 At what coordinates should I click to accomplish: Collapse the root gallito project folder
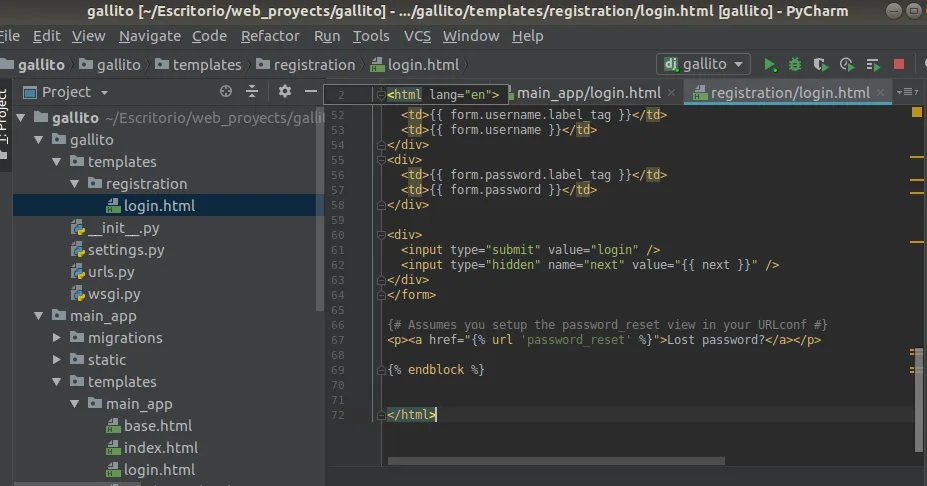tap(21, 118)
